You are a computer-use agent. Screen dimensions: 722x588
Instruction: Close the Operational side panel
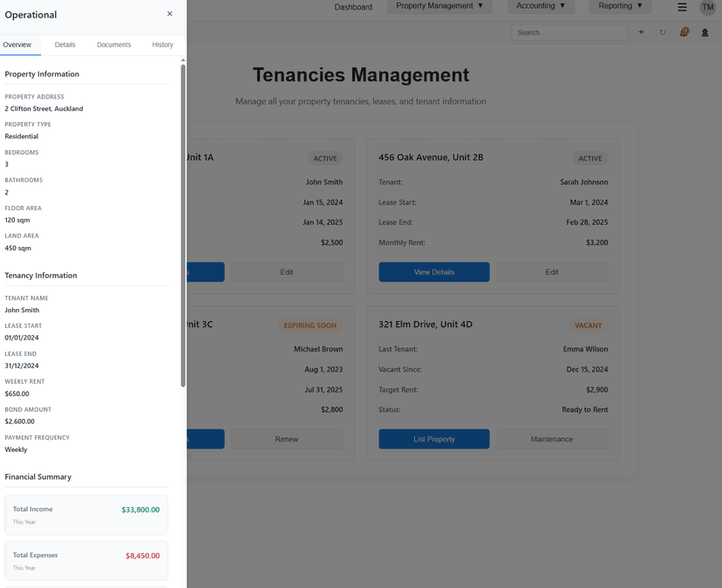pos(169,14)
